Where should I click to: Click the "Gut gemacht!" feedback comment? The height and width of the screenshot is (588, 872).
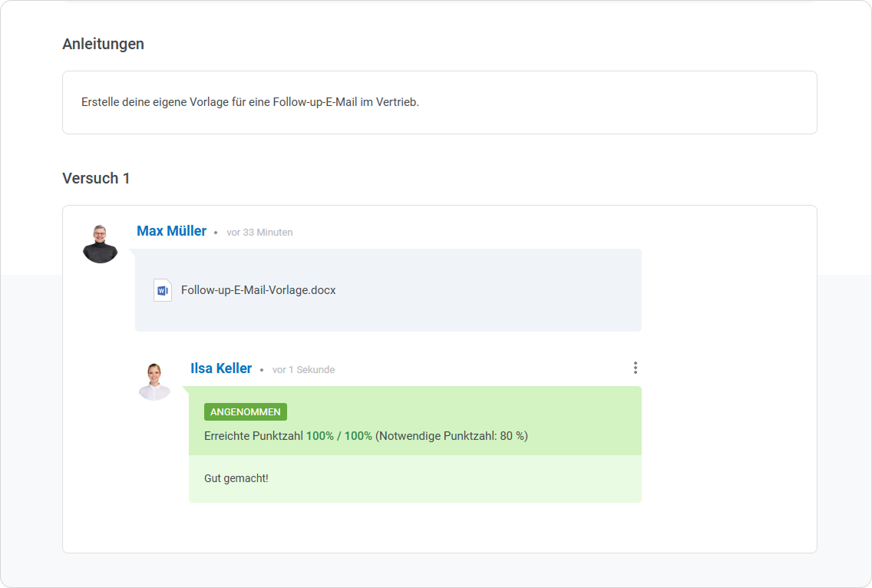(x=236, y=478)
